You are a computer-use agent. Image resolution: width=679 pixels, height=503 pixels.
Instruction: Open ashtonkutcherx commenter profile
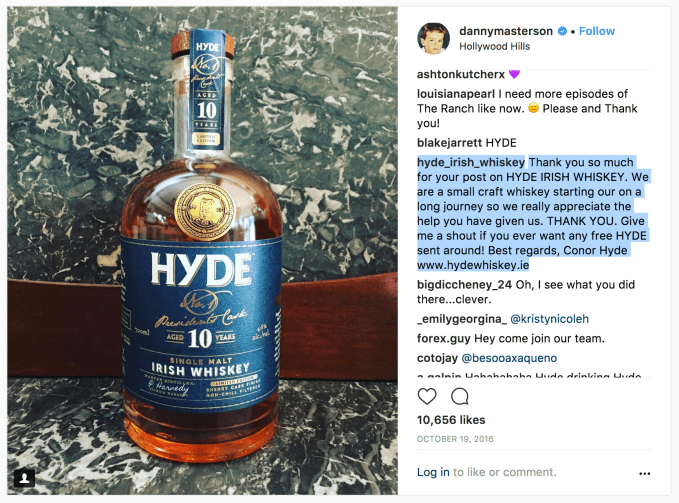461,74
